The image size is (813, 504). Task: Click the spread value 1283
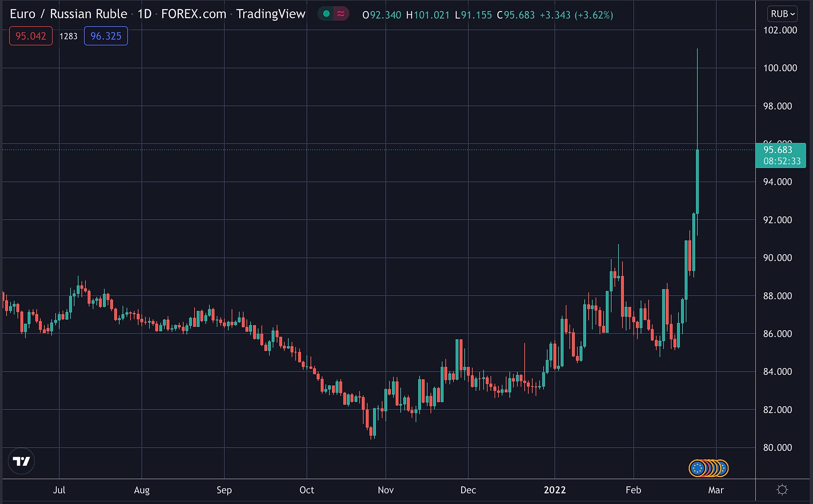pyautogui.click(x=68, y=36)
